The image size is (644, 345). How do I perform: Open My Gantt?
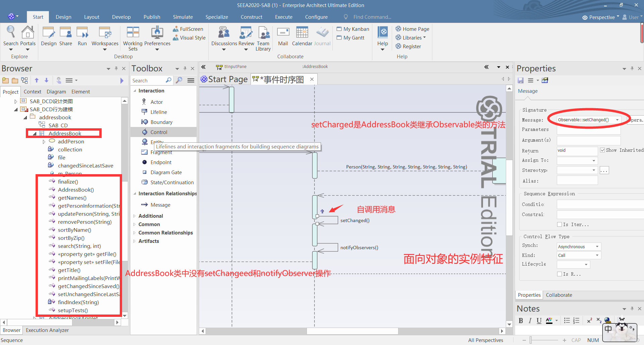pos(351,38)
